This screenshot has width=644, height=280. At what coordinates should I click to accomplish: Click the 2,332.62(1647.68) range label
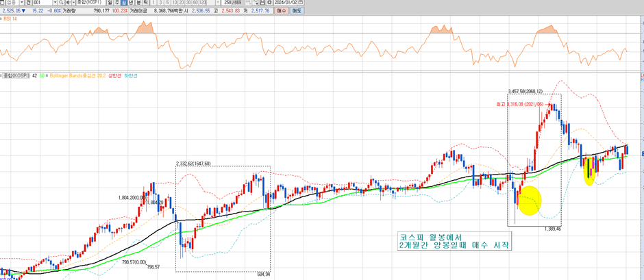click(x=193, y=164)
